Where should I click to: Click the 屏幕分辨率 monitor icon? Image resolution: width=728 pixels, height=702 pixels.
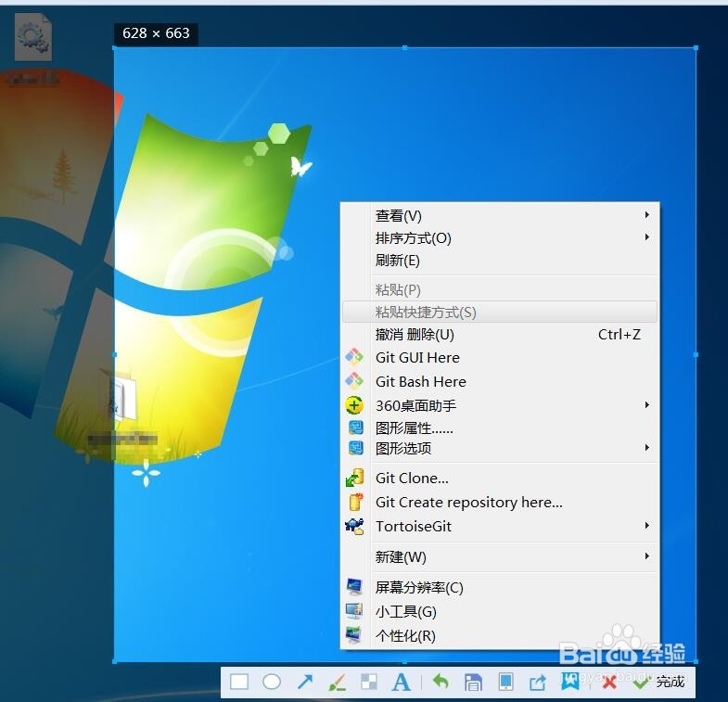[x=354, y=587]
